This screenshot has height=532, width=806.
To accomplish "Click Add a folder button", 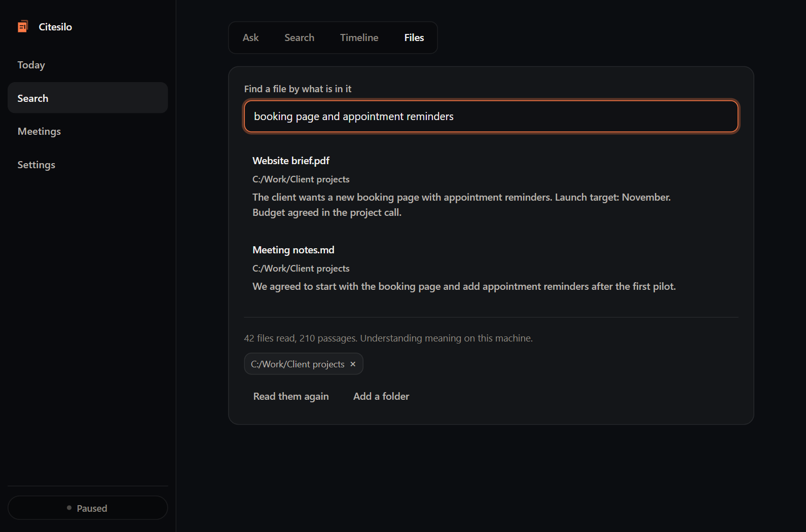I will pyautogui.click(x=381, y=396).
